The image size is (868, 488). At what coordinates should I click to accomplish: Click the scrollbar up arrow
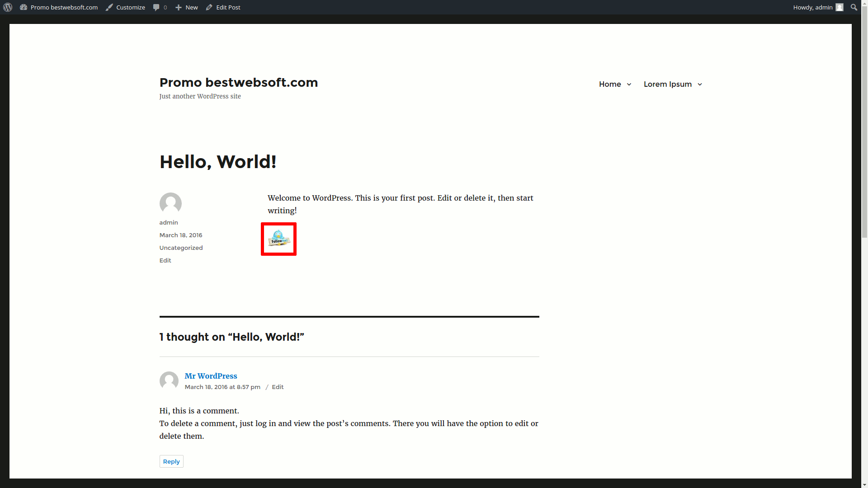coord(864,3)
